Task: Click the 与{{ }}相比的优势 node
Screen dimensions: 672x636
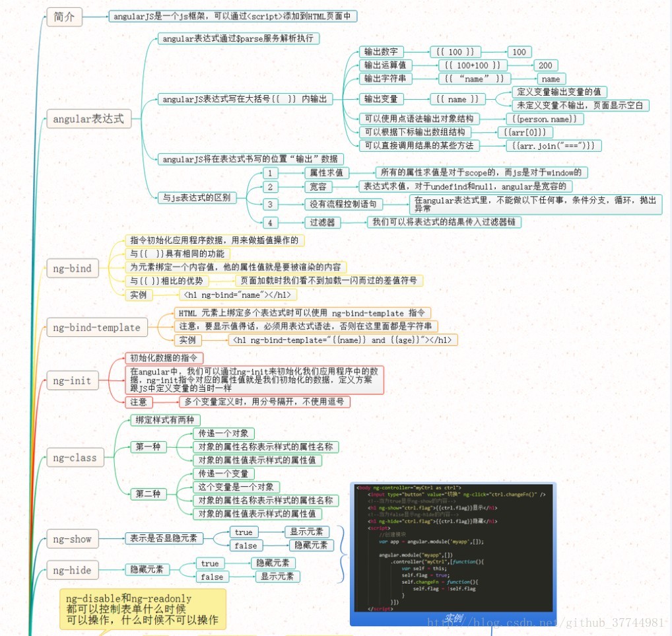Action: tap(167, 281)
